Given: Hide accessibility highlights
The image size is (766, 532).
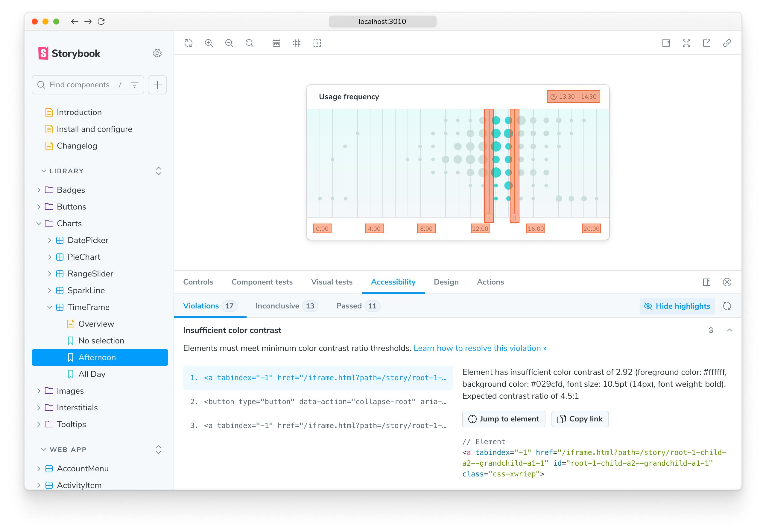Looking at the screenshot, I should click(677, 306).
